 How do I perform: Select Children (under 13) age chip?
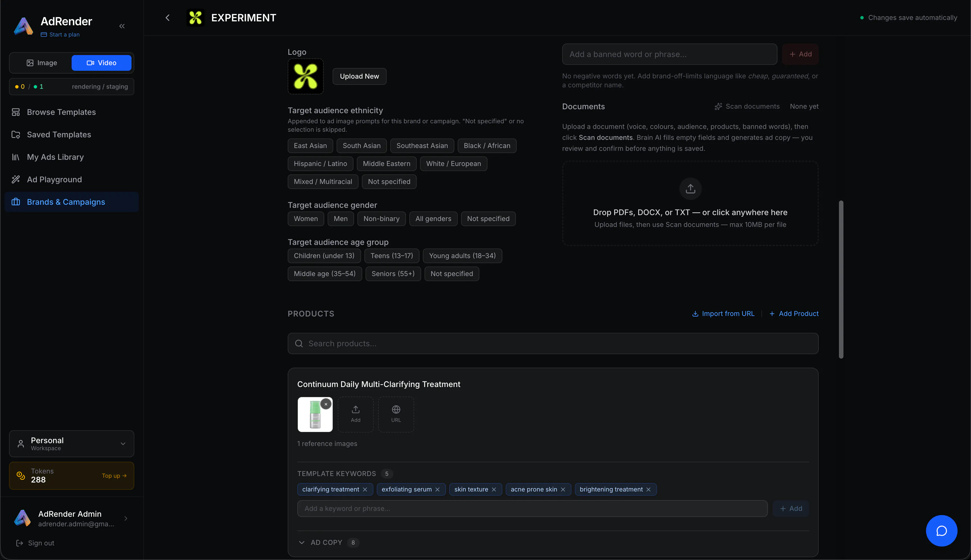[324, 256]
